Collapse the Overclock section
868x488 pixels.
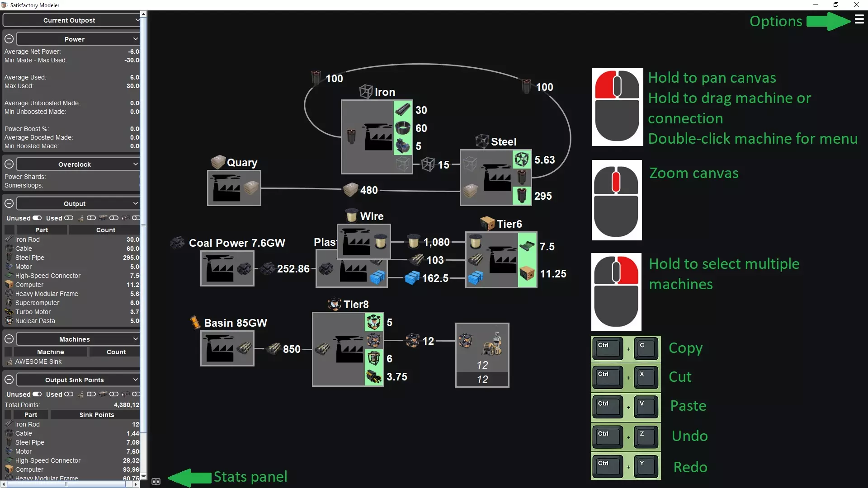(x=9, y=164)
